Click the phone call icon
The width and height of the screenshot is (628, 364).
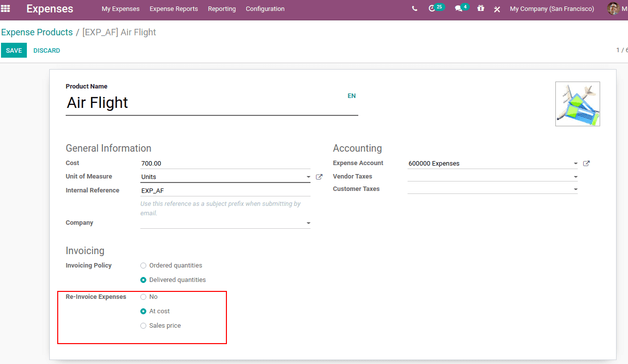(x=415, y=9)
